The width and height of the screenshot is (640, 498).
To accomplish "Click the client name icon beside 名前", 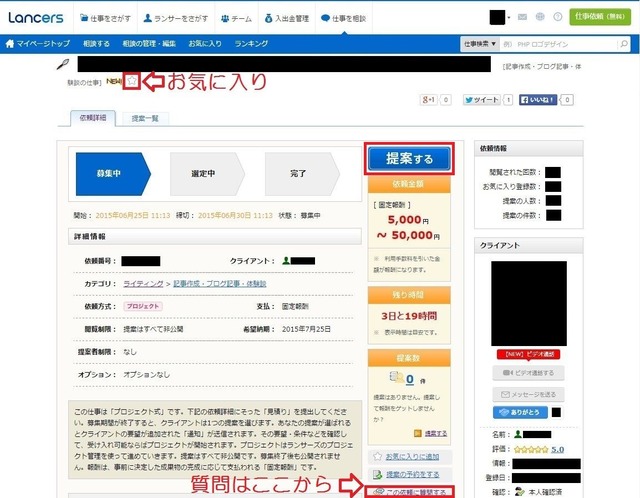I will (518, 434).
